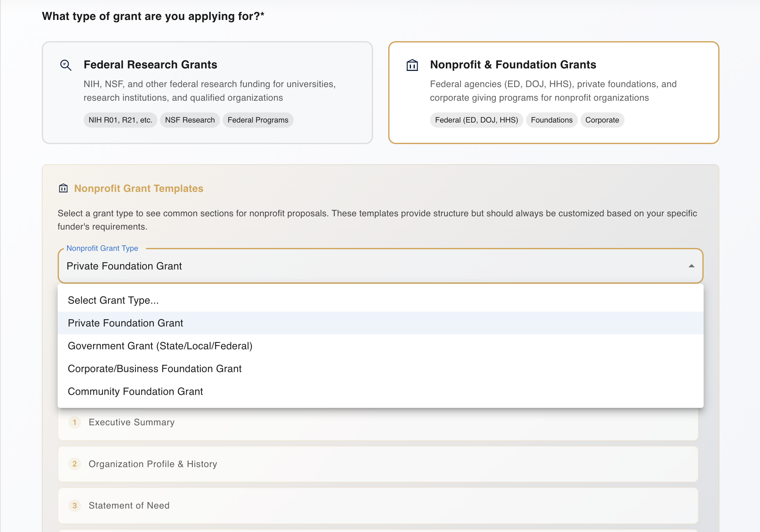Choose the Select Grant Type... option
Viewport: 760px width, 532px height.
coord(380,300)
